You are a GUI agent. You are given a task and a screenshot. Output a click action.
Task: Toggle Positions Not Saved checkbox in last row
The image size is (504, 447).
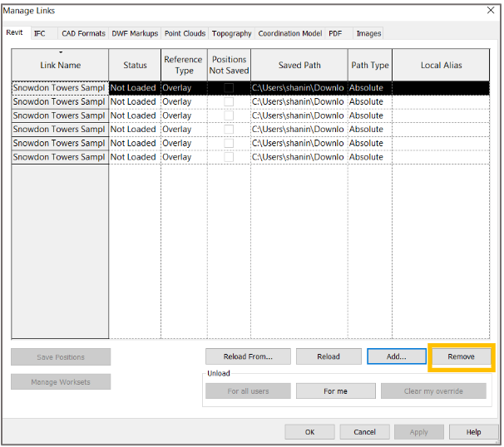pyautogui.click(x=229, y=157)
